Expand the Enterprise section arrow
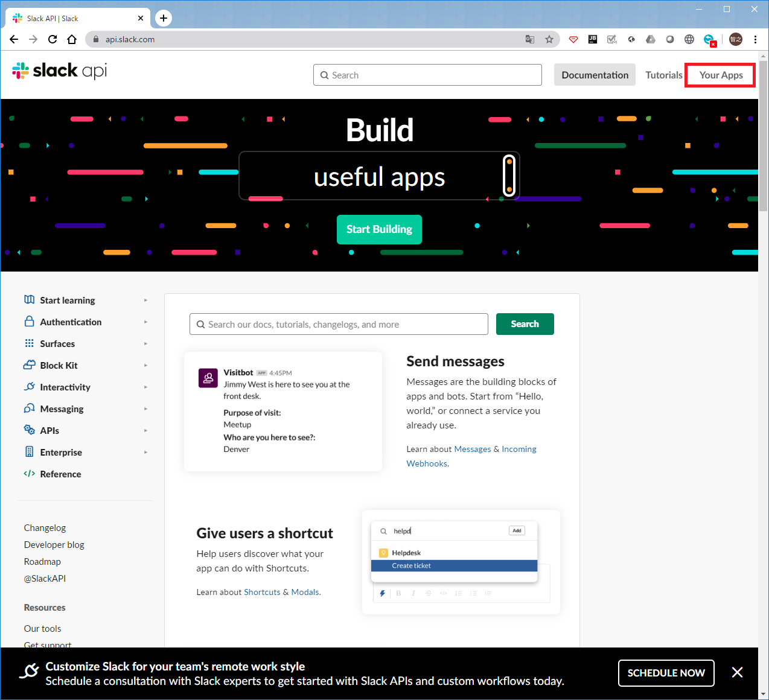Viewport: 769px width, 700px height. coord(145,452)
